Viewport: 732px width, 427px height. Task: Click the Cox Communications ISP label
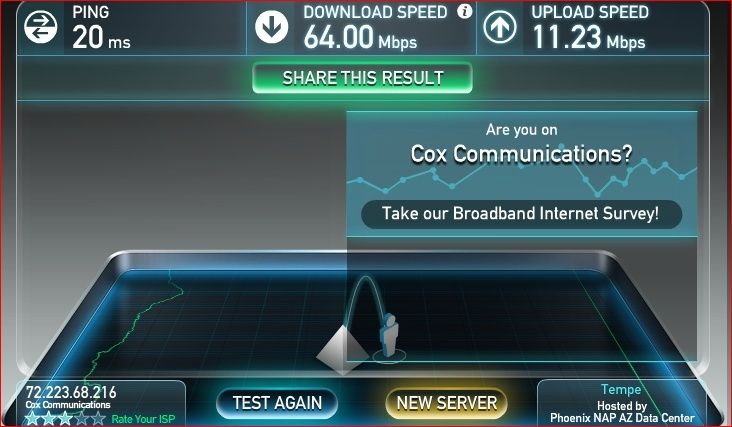tap(68, 405)
